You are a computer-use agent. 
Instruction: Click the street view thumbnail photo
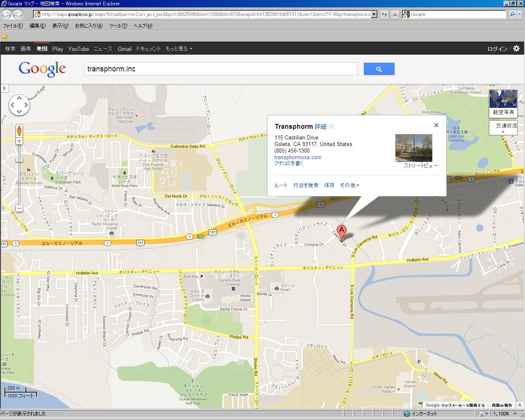[413, 148]
